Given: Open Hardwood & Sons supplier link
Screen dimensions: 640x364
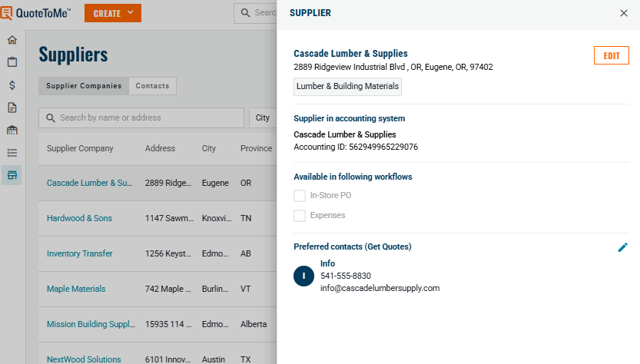Looking at the screenshot, I should [x=79, y=218].
